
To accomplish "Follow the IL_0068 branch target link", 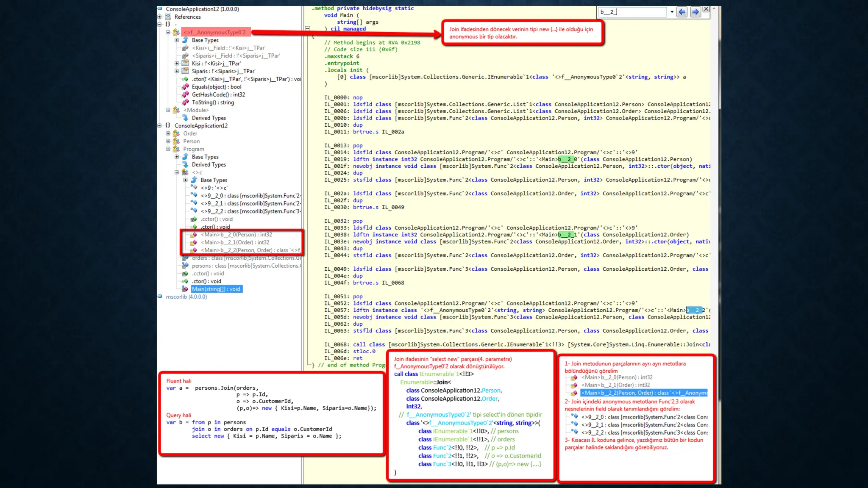I will 393,283.
